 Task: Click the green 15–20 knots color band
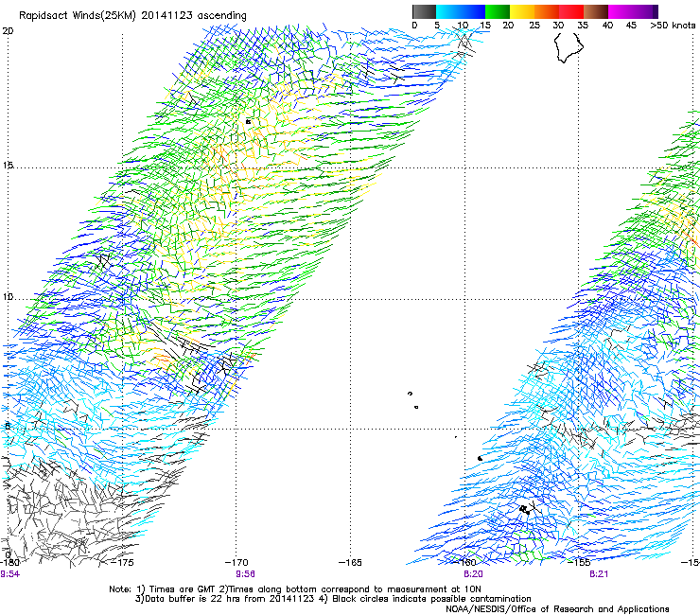pyautogui.click(x=498, y=11)
